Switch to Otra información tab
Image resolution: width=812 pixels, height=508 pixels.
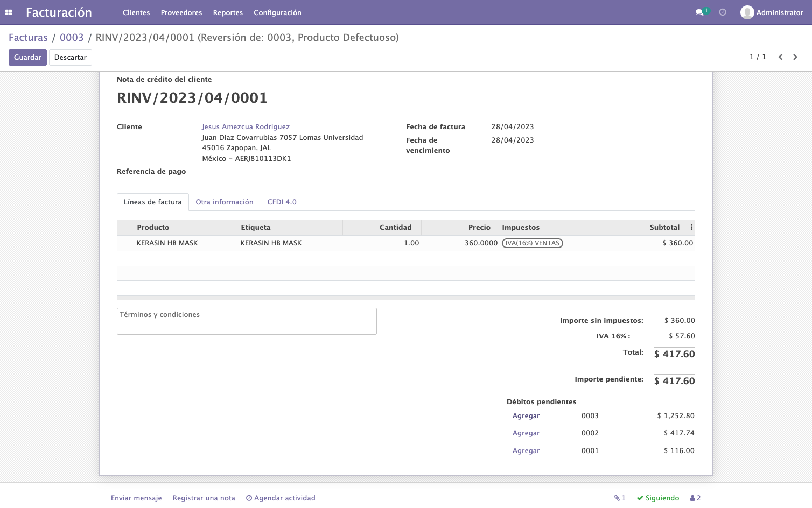tap(224, 202)
